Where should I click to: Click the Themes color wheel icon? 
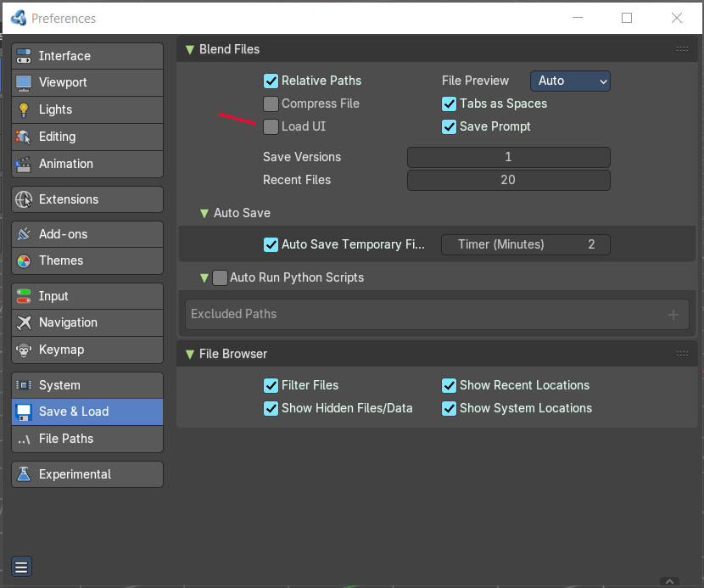click(x=24, y=261)
